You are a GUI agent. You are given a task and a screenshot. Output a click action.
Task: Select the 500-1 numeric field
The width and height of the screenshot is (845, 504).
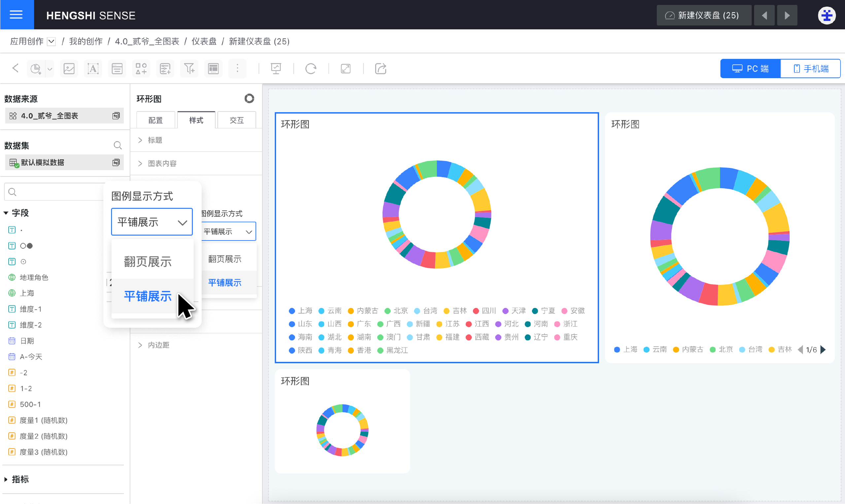point(30,404)
